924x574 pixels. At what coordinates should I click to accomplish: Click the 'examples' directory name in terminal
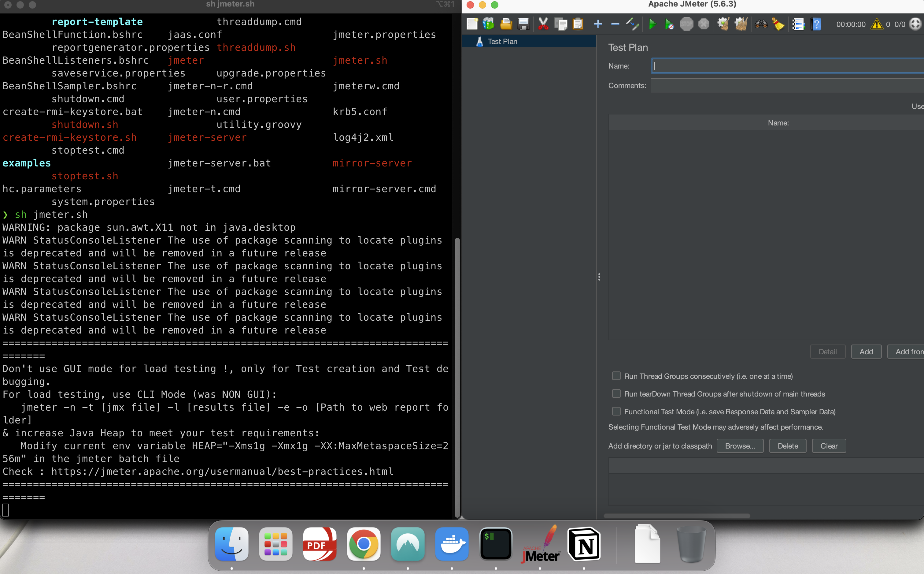point(27,163)
